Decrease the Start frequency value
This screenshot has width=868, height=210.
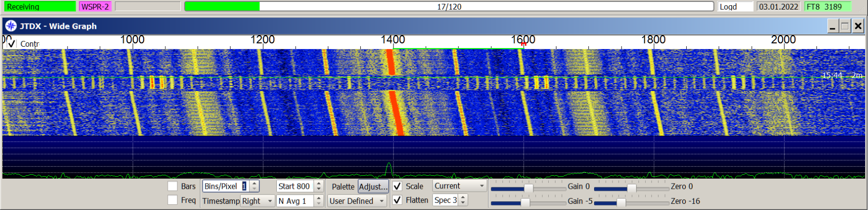(319, 189)
